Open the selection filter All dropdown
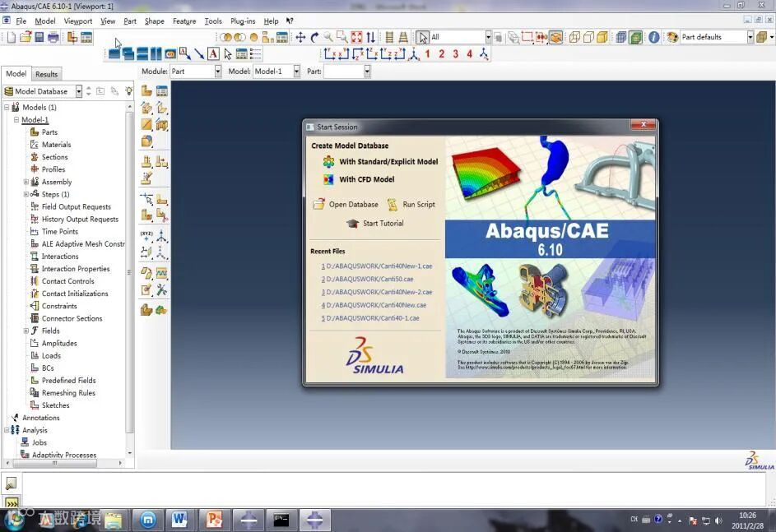This screenshot has width=776, height=532. point(488,37)
